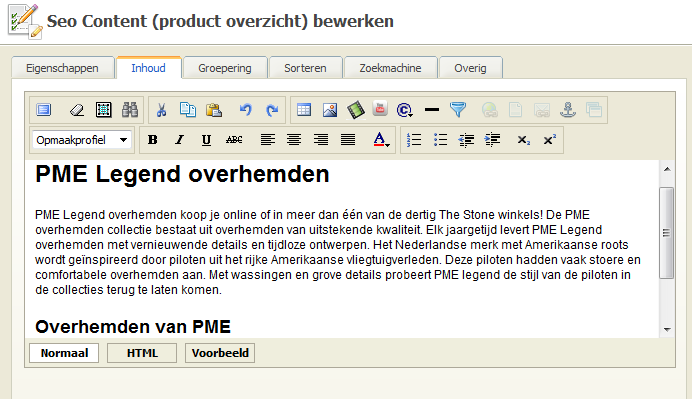
Task: Go to Zoekmachine tab
Action: coord(390,68)
